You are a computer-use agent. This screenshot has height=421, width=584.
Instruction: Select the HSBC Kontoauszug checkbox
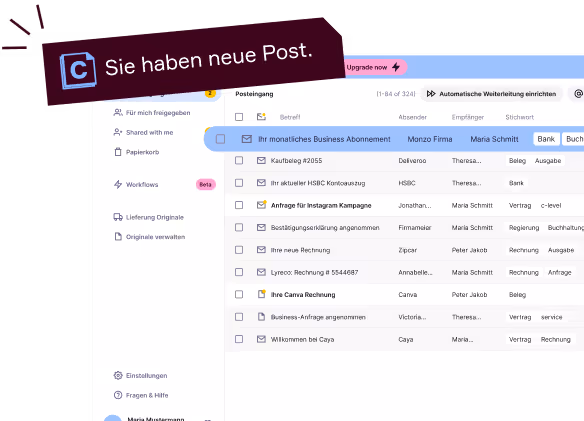click(x=239, y=183)
